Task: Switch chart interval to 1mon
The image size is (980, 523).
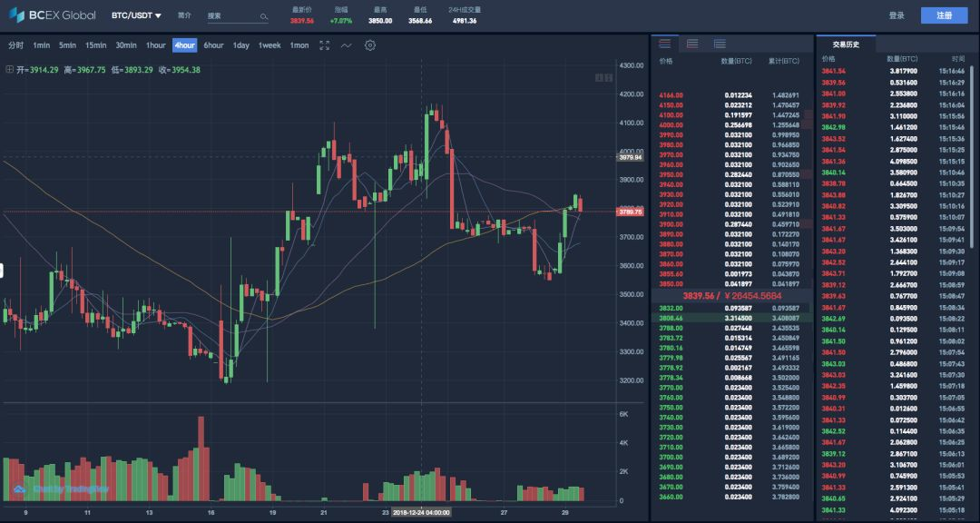Action: [299, 45]
